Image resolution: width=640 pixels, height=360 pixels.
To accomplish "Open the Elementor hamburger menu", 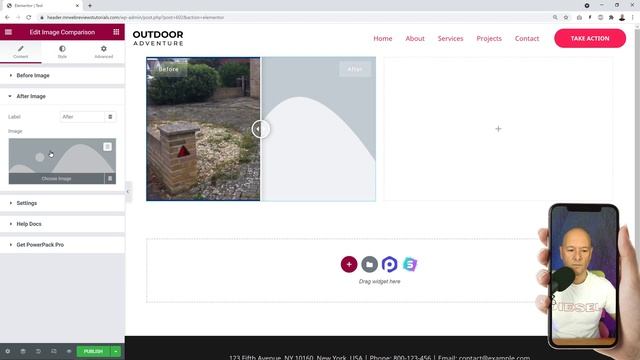I will 8,32.
